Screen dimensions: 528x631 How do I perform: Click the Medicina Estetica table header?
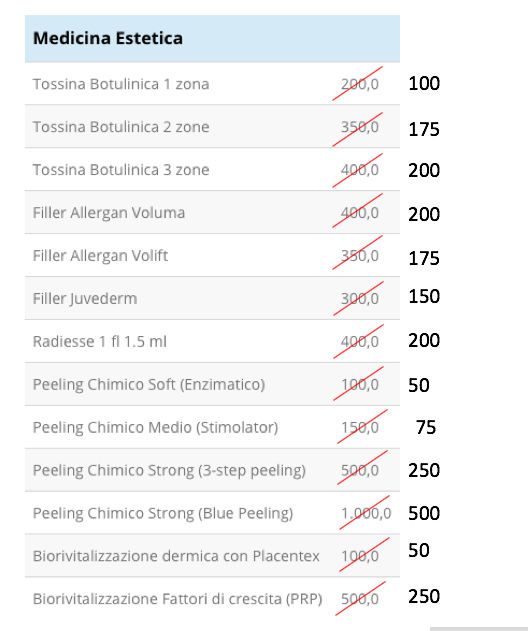(x=212, y=39)
